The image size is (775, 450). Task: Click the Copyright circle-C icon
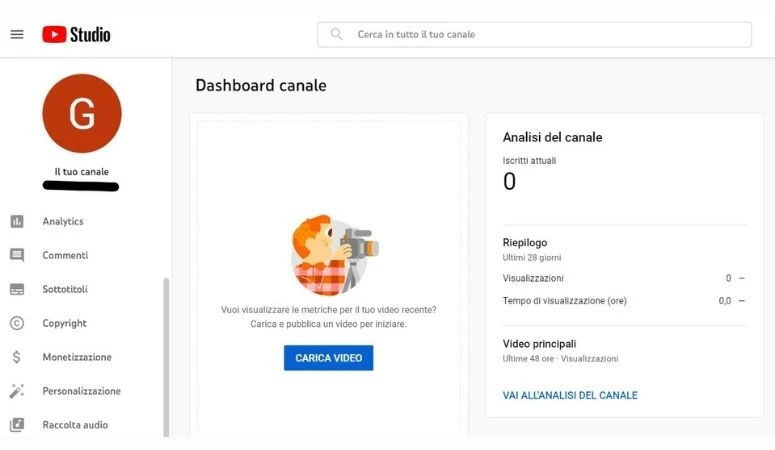click(17, 323)
